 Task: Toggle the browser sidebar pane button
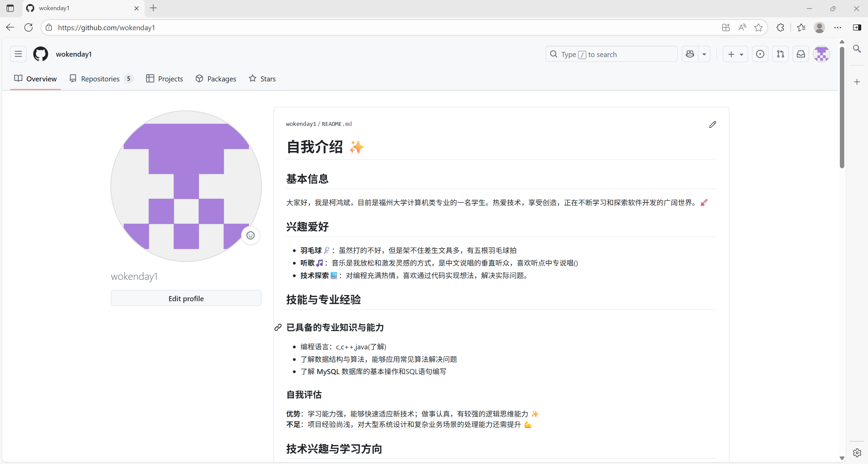[857, 27]
